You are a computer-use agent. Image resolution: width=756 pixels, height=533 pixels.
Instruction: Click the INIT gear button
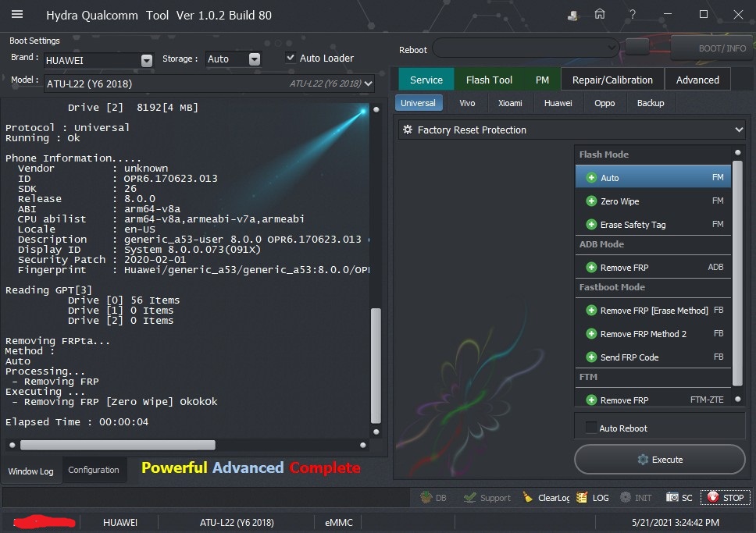click(x=636, y=497)
